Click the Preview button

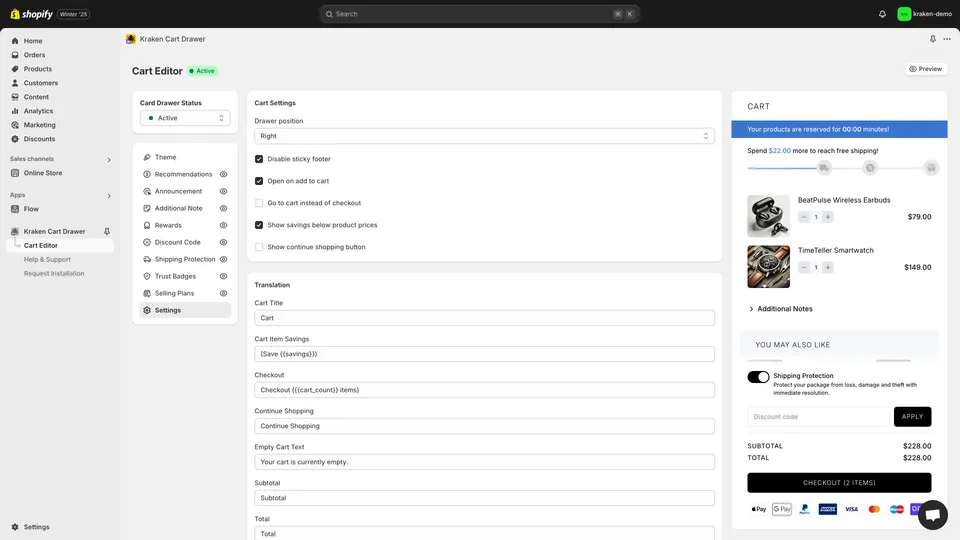pos(925,69)
